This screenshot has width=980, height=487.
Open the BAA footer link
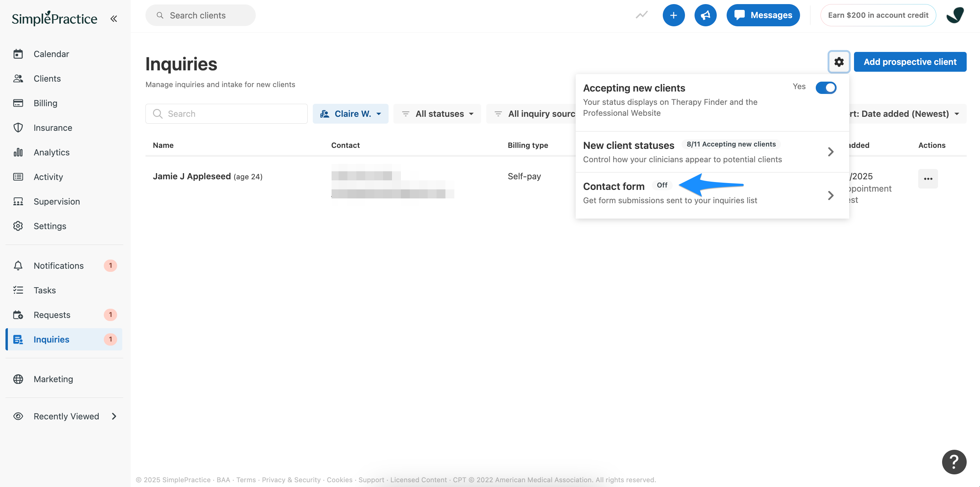pyautogui.click(x=223, y=480)
